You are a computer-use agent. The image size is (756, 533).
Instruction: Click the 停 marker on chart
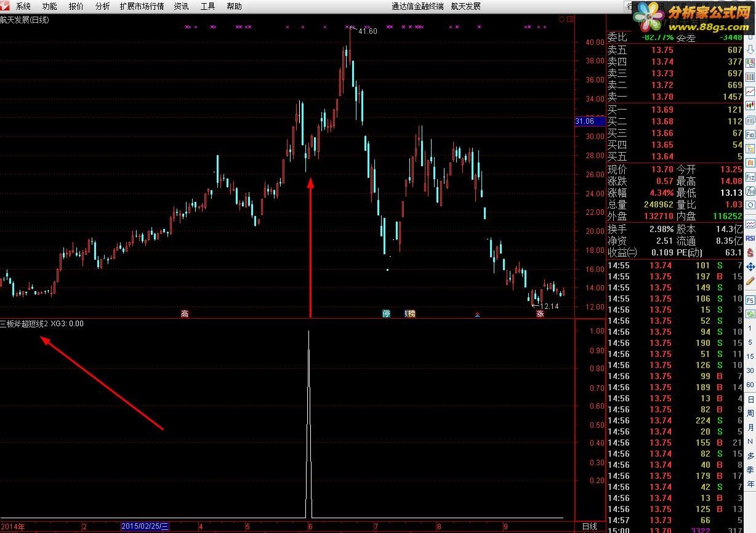pos(387,314)
